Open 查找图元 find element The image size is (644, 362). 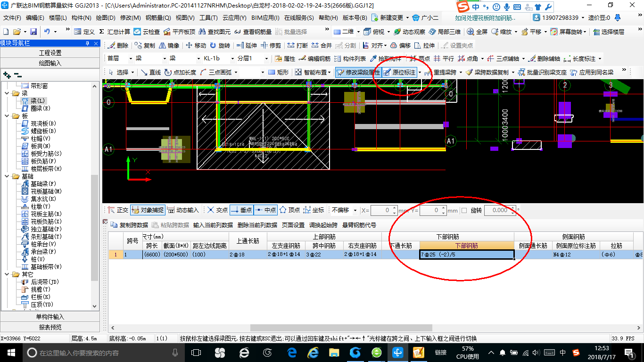tap(215, 32)
